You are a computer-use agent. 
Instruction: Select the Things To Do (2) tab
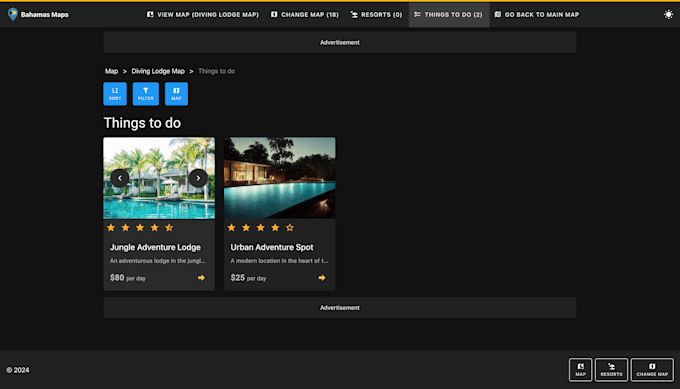click(449, 15)
